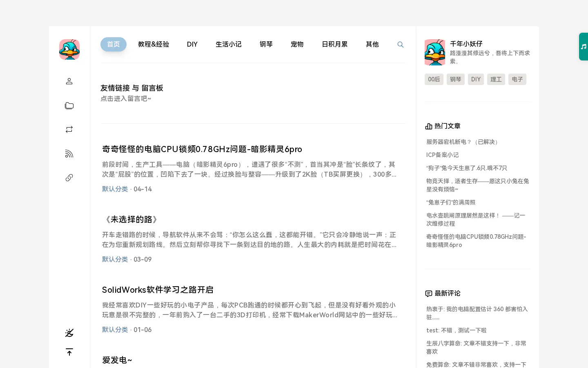Select the 理工 tag
Image resolution: width=588 pixels, height=368 pixels.
[496, 79]
